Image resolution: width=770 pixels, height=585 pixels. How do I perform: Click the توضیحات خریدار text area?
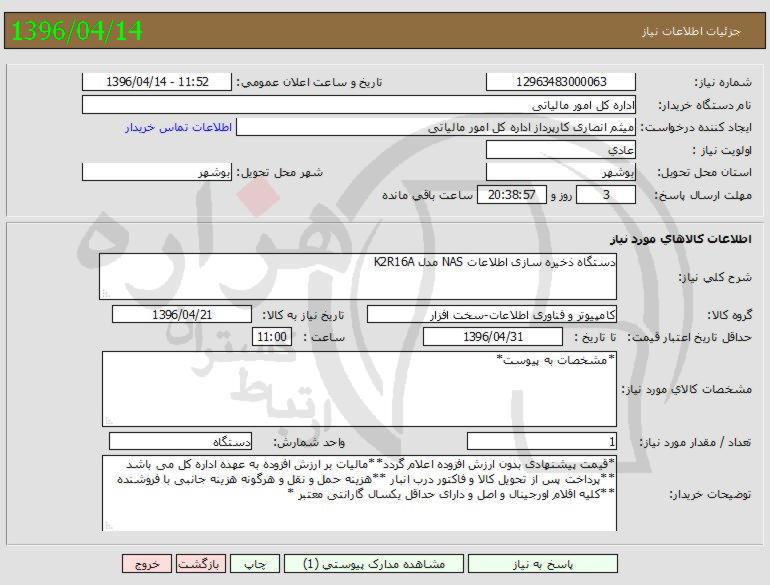[358, 492]
